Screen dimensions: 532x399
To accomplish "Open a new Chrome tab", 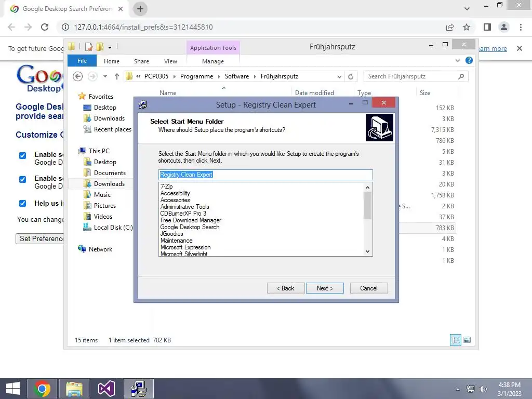I will click(x=140, y=9).
